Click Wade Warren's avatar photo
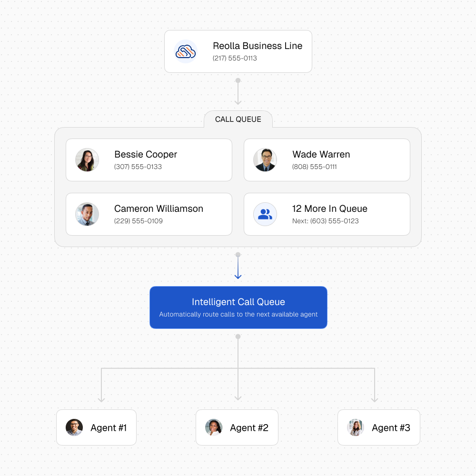 pos(265,160)
